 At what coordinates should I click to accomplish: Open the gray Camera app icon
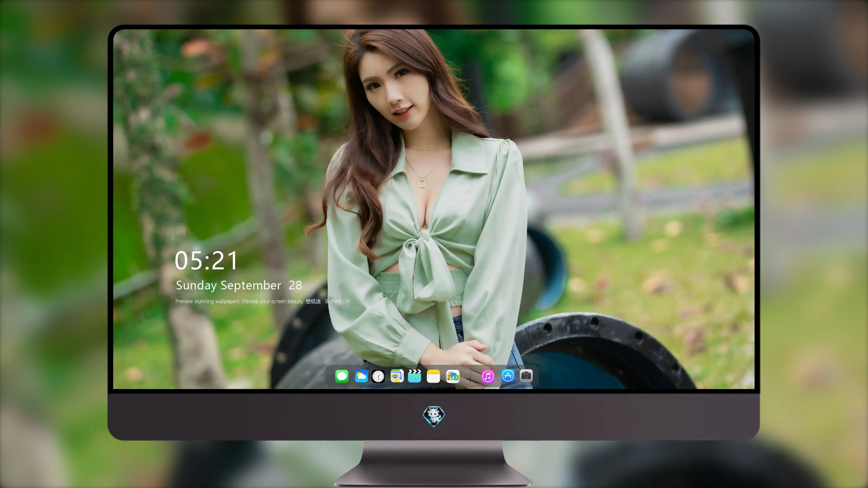[526, 375]
